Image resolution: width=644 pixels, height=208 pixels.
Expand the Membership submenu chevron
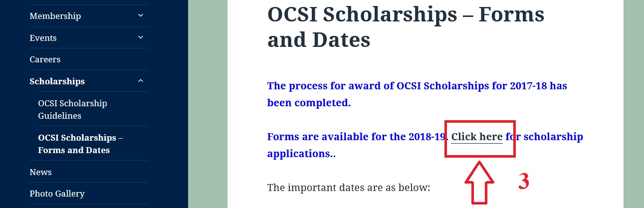(141, 16)
